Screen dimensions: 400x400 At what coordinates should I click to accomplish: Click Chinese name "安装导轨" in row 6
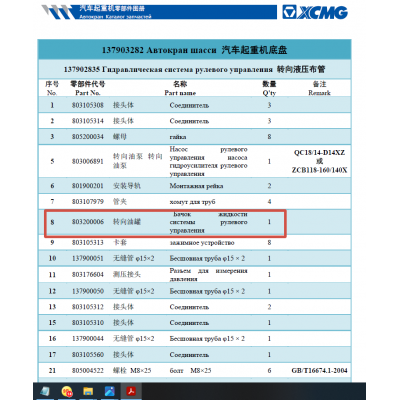point(127,186)
